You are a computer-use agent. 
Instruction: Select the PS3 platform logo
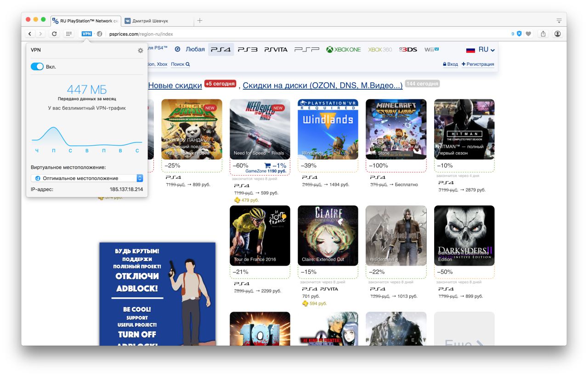(249, 50)
